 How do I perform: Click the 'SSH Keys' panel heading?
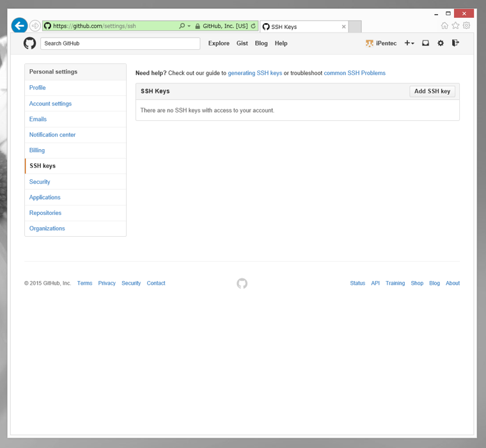155,92
